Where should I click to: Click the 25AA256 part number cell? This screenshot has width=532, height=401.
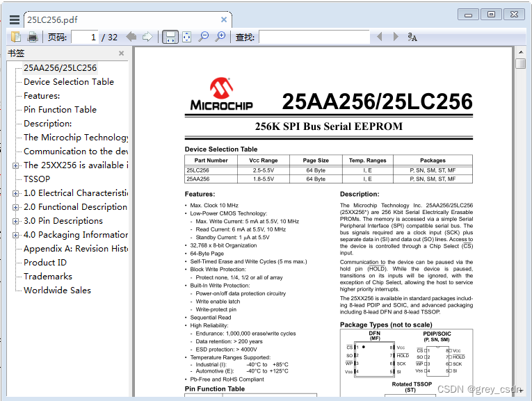coord(211,179)
